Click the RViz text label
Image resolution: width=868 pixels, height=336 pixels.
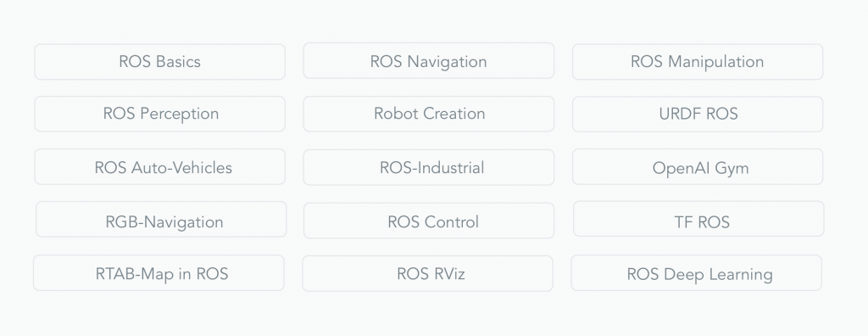click(x=447, y=274)
